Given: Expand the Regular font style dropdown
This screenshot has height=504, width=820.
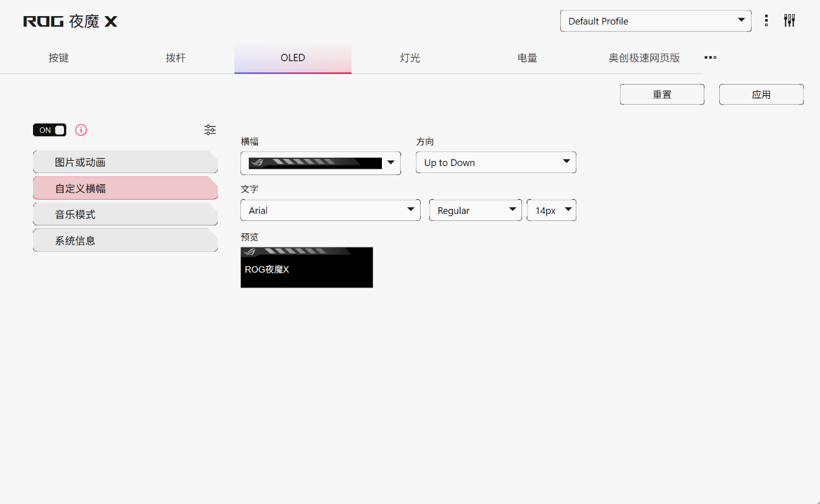Looking at the screenshot, I should (475, 211).
